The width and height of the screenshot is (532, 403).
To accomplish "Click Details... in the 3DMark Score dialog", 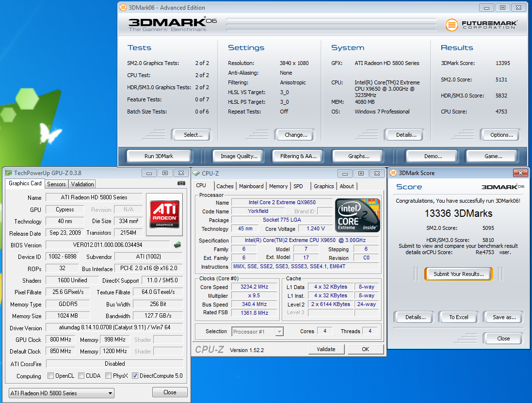I will tap(415, 317).
